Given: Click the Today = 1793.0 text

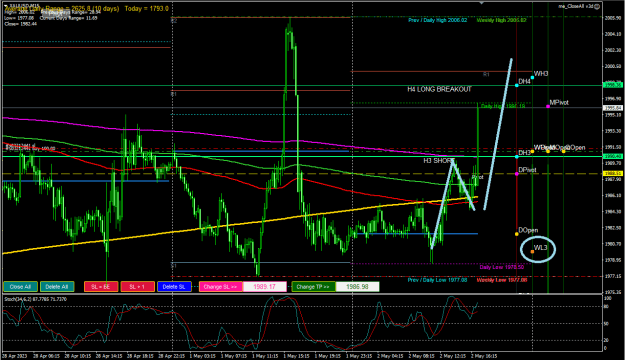Looking at the screenshot, I should pyautogui.click(x=146, y=8).
